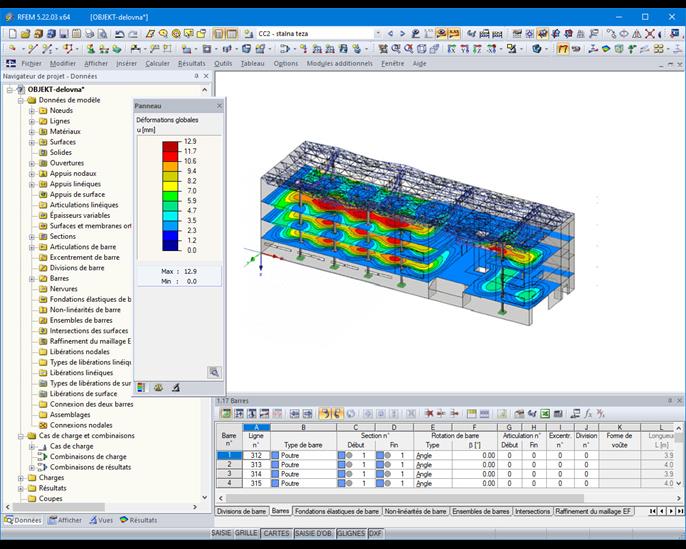Open the filter tab icon in Panneau
Image resolution: width=686 pixels, height=549 pixels.
(x=175, y=388)
